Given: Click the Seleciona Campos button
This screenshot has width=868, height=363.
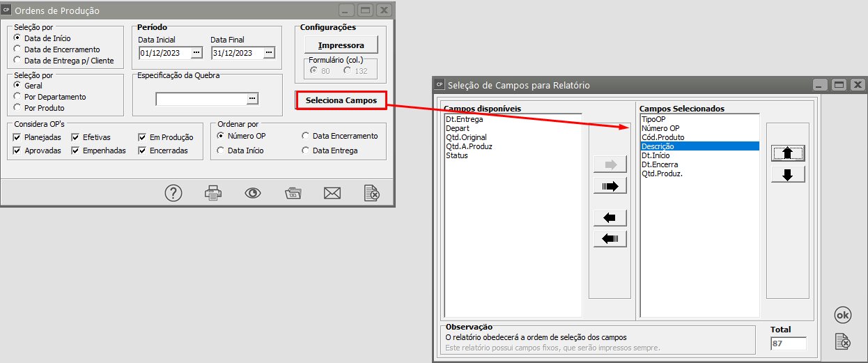Looking at the screenshot, I should (x=341, y=100).
